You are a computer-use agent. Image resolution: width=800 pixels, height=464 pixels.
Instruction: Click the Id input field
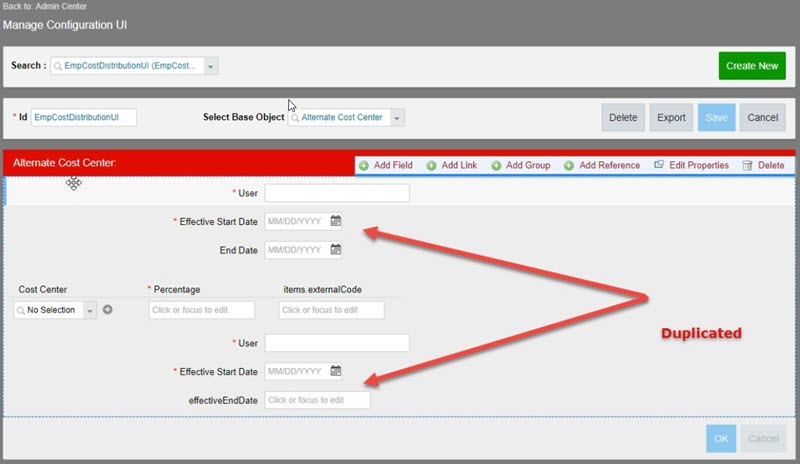84,117
